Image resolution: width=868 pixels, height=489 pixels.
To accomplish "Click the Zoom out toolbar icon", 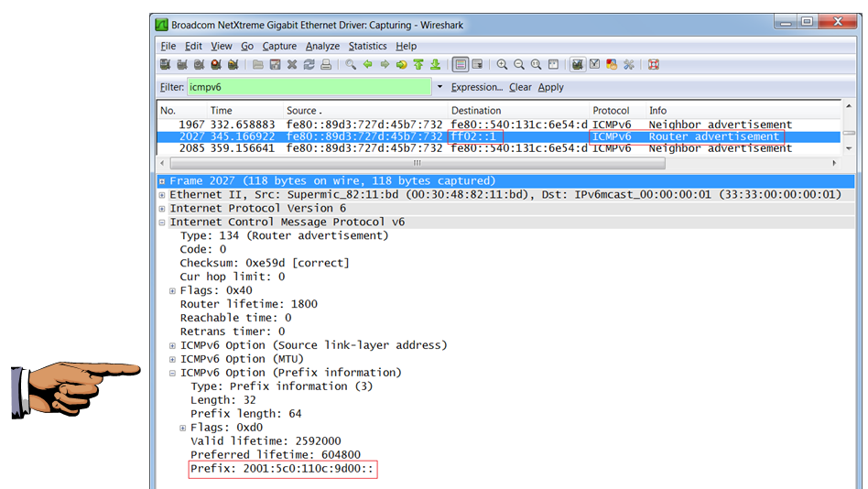I will click(x=519, y=65).
